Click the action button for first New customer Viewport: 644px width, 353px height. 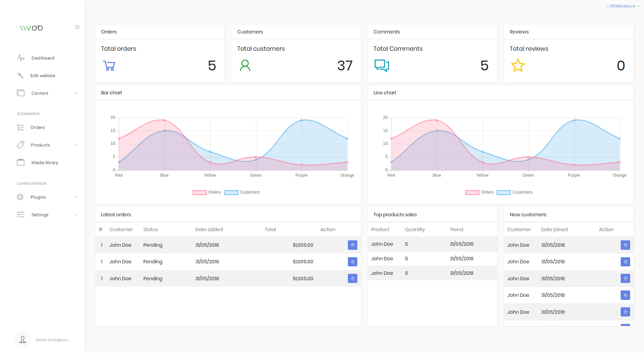click(x=625, y=245)
